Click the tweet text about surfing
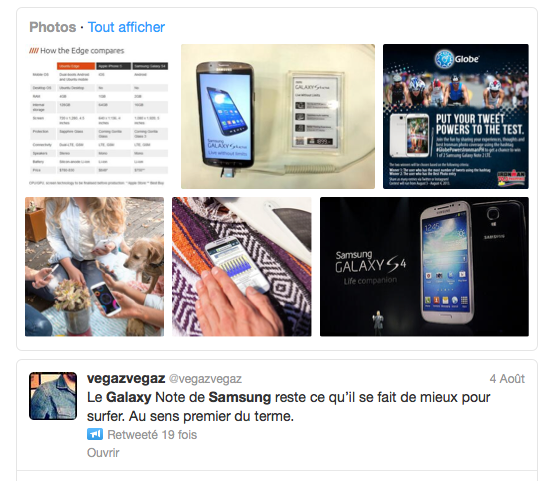 [x=289, y=407]
